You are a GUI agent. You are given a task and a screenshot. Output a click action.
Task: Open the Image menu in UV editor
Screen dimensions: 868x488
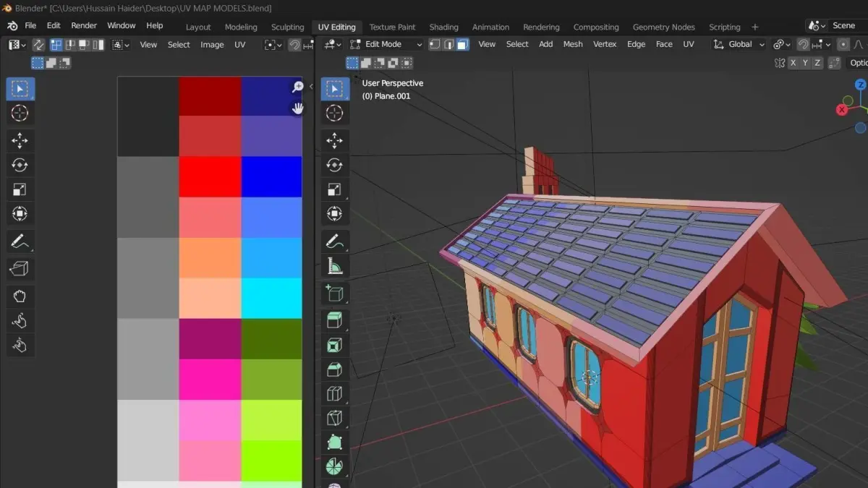212,45
